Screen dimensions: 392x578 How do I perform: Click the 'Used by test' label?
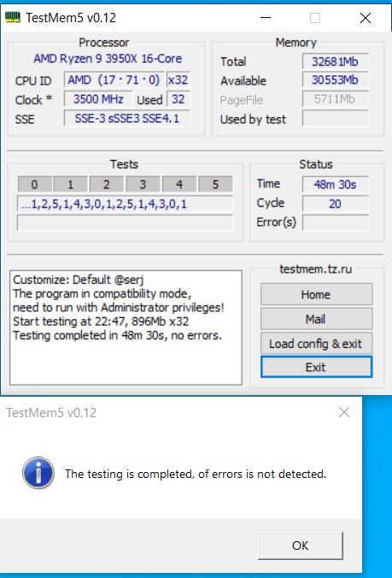click(x=254, y=119)
